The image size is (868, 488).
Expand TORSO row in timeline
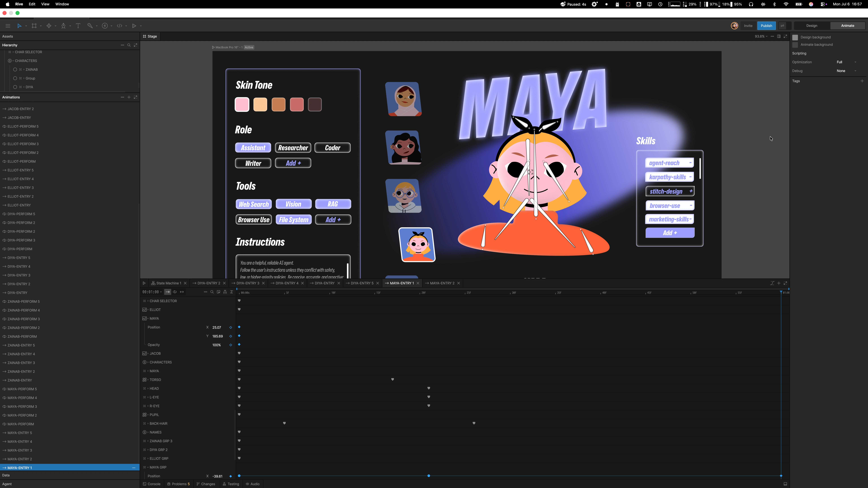point(148,380)
